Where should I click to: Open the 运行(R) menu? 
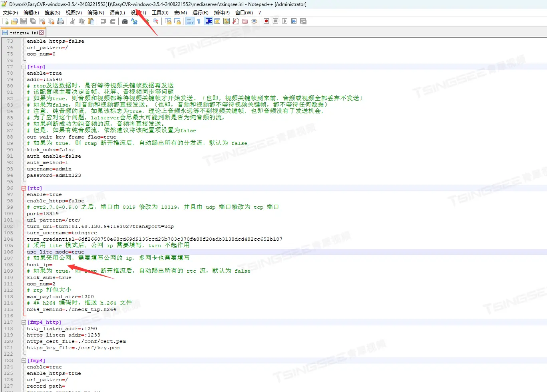[201, 13]
